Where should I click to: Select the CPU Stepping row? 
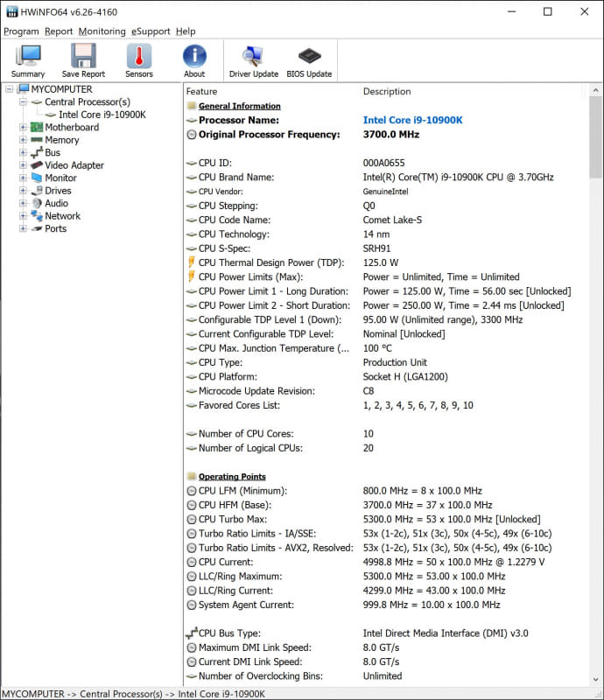coord(386,206)
